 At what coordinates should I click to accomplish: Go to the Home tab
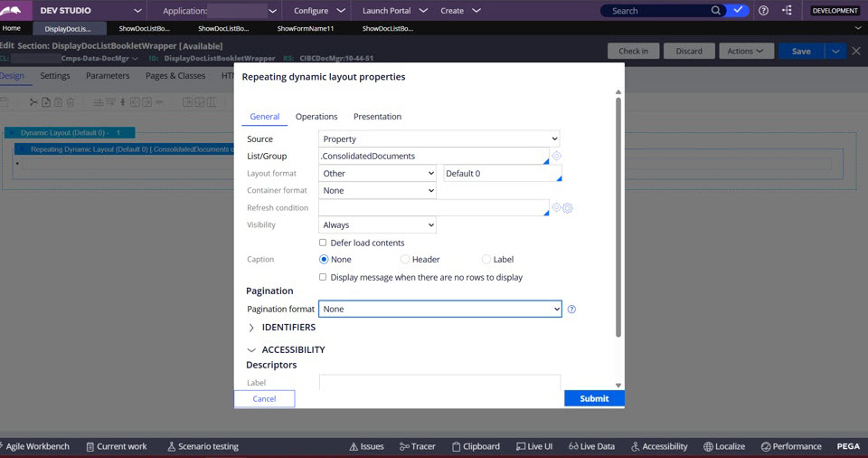pos(11,28)
